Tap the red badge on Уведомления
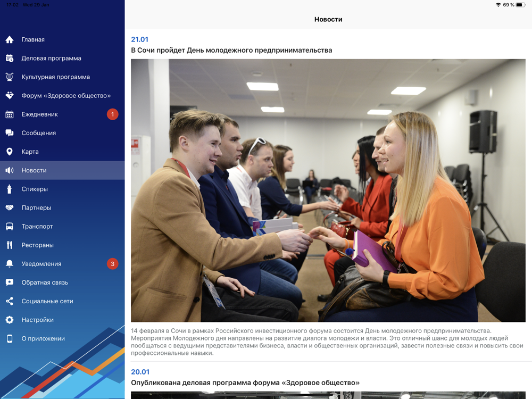The height and width of the screenshot is (399, 532). pos(113,264)
